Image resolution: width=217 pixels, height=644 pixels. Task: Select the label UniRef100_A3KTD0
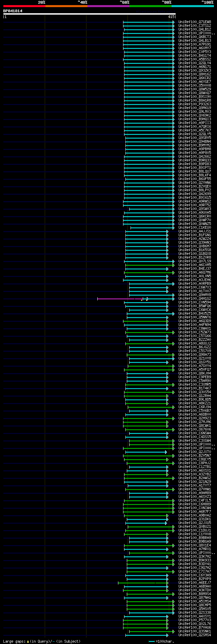point(195,590)
